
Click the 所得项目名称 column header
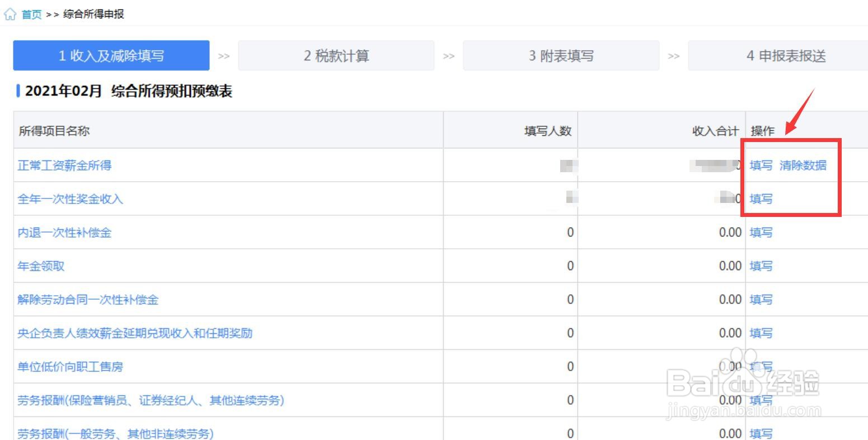tap(54, 130)
